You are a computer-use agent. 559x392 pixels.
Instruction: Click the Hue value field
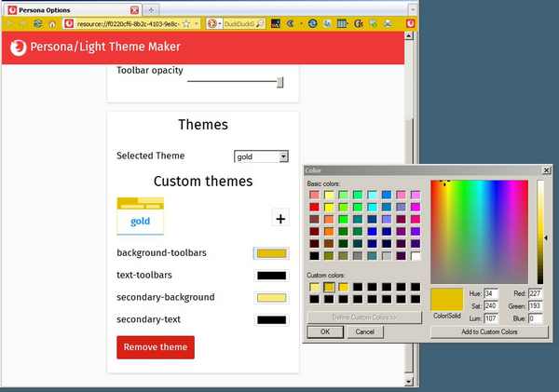(x=491, y=293)
